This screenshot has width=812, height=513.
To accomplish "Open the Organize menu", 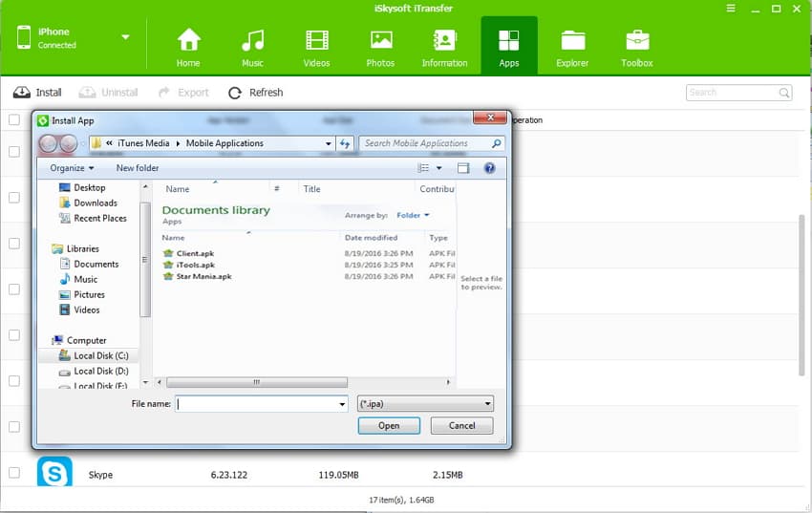I will 72,168.
